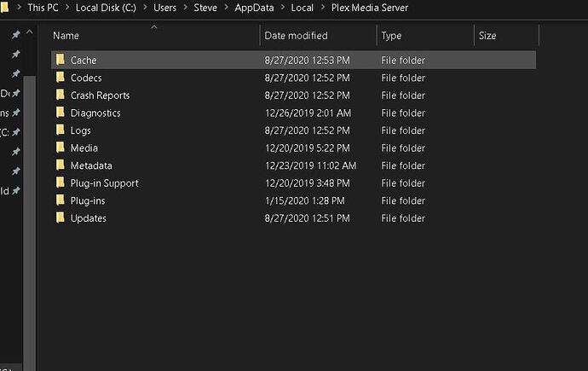This screenshot has width=588, height=371.
Task: Click the Diagnostics folder icon
Action: 61,113
